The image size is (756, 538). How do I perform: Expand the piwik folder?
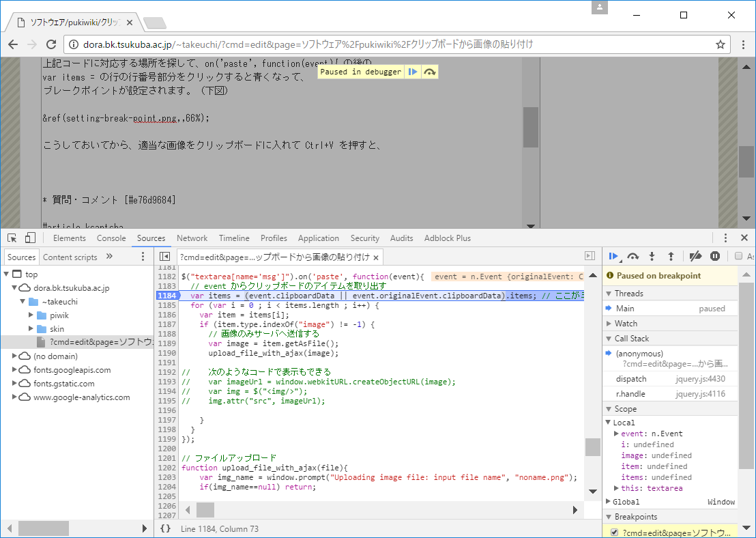coord(31,315)
